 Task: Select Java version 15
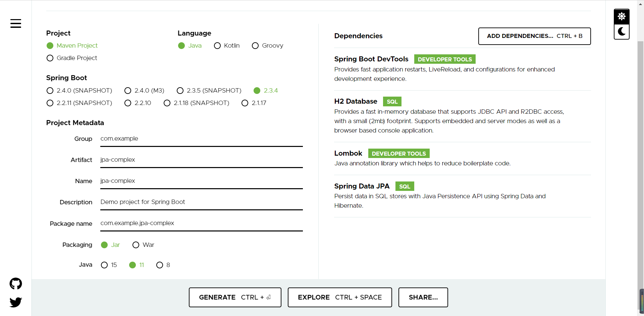pyautogui.click(x=109, y=265)
